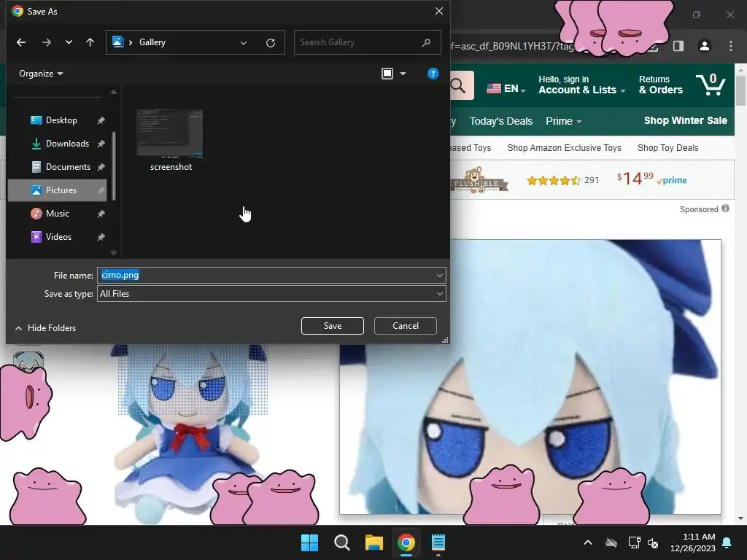Click the pin icon beside Videos
The height and width of the screenshot is (560, 747).
tap(101, 237)
